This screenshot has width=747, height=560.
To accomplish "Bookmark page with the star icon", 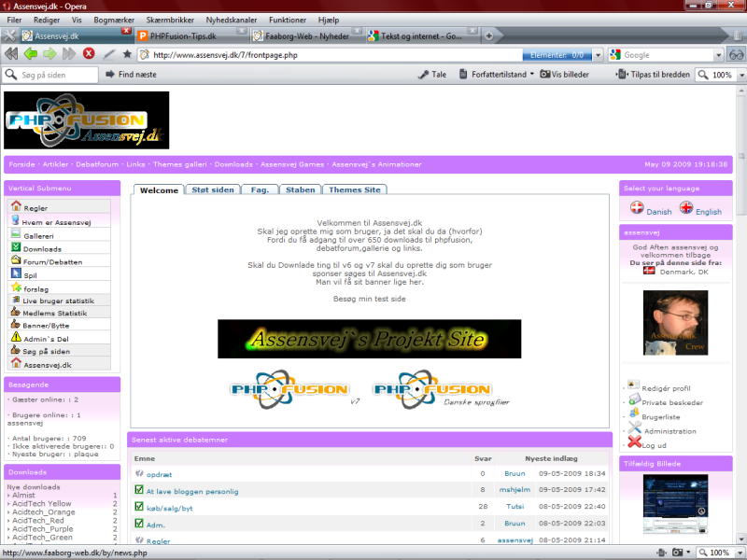I will [x=127, y=54].
